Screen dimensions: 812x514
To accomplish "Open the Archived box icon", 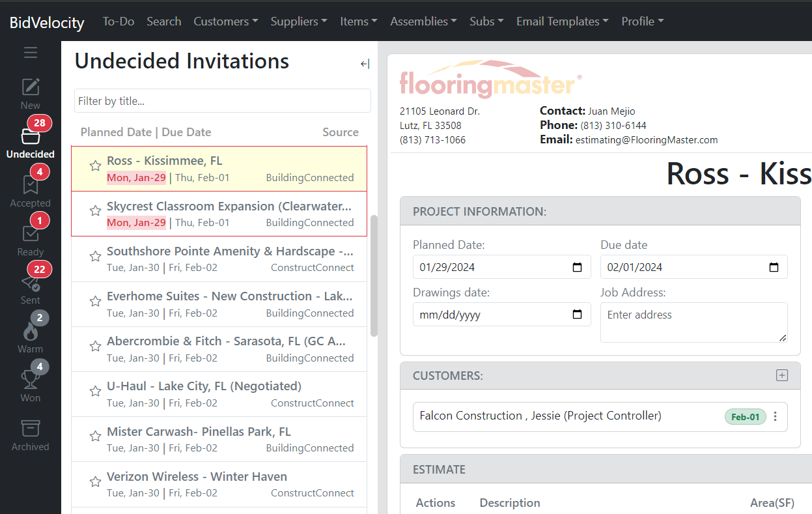I will tap(31, 429).
